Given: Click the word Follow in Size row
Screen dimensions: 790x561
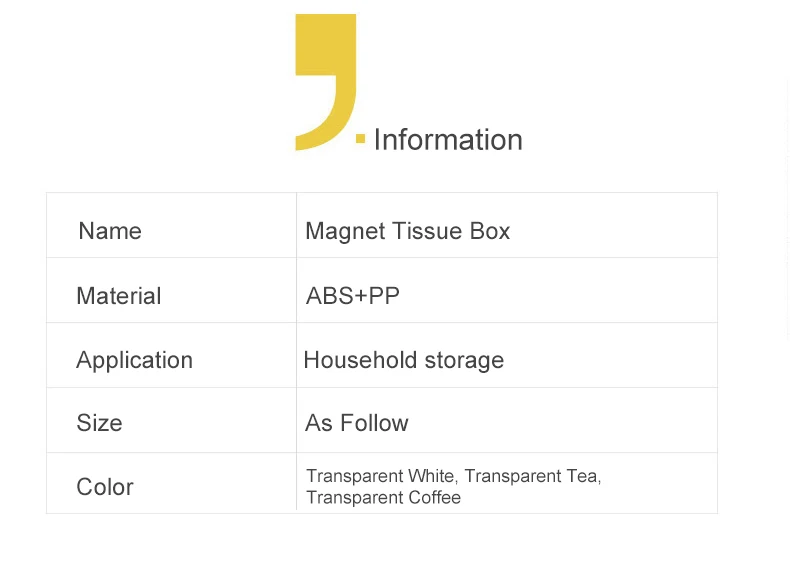Looking at the screenshot, I should click(374, 423).
